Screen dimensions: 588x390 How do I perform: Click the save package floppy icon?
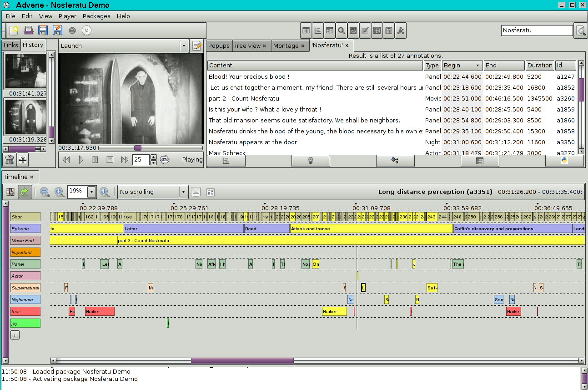click(x=43, y=30)
